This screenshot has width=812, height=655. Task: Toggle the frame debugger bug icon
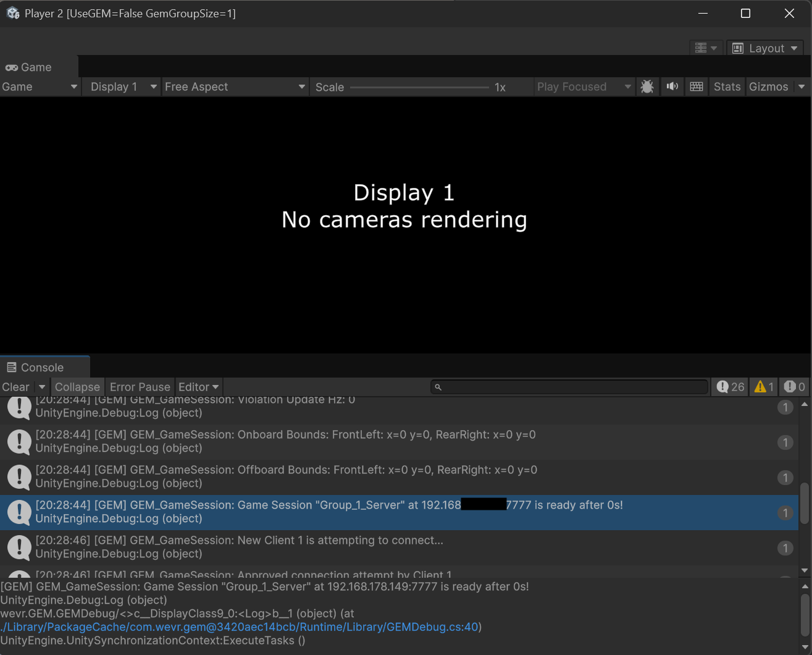[x=647, y=87]
